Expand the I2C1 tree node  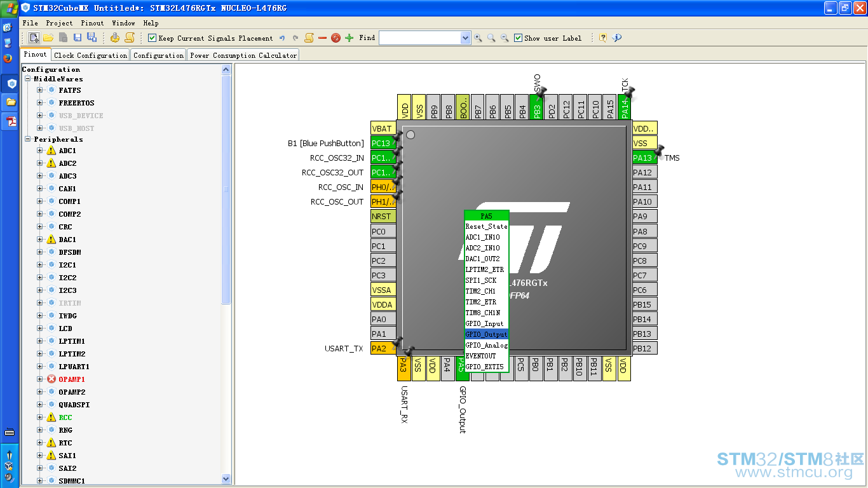(40, 265)
